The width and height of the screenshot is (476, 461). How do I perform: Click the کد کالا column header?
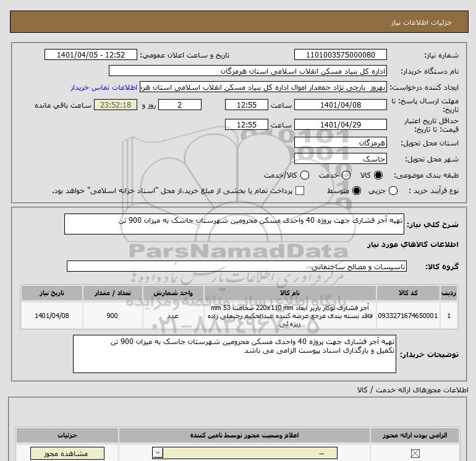coord(408,293)
